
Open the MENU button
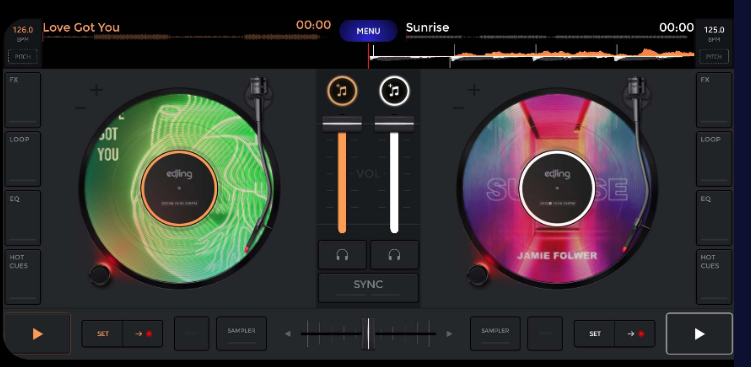tap(368, 31)
